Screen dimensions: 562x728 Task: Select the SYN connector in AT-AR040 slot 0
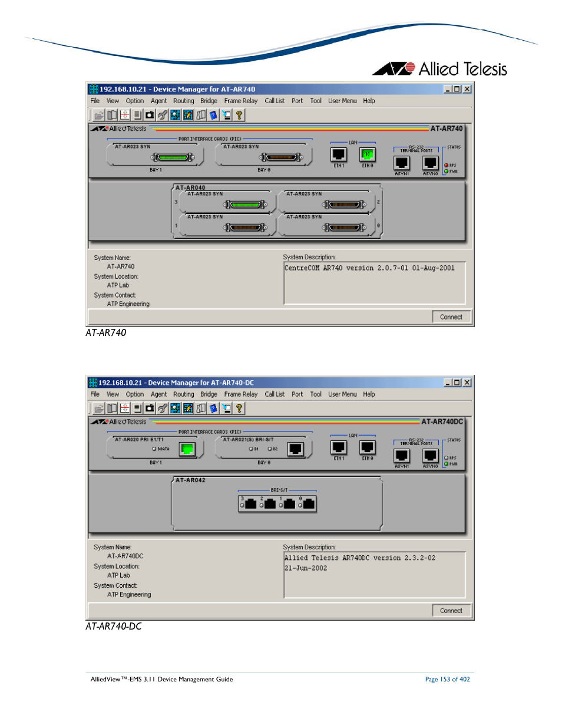[345, 228]
